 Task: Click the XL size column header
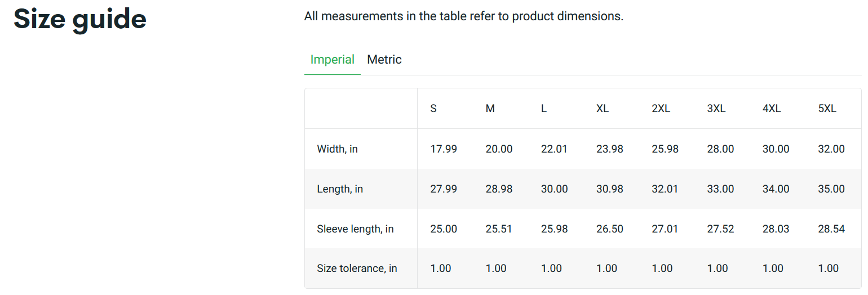pos(602,109)
